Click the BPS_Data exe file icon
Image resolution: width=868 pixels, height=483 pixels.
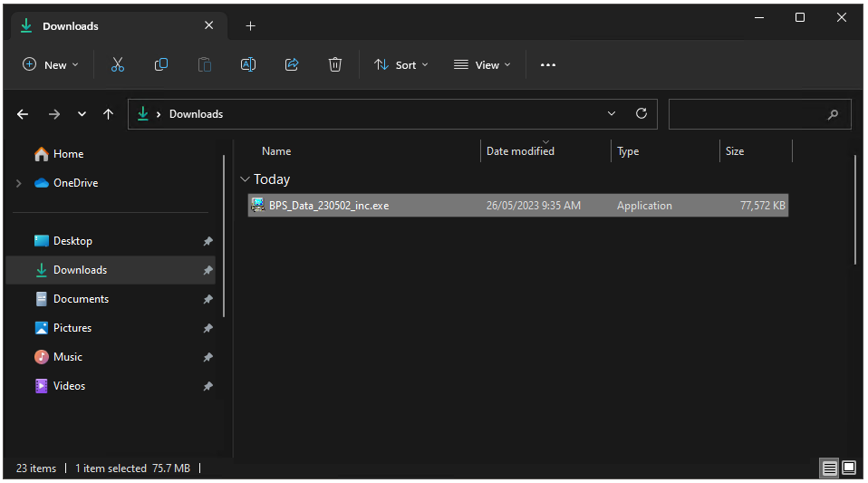tap(257, 205)
